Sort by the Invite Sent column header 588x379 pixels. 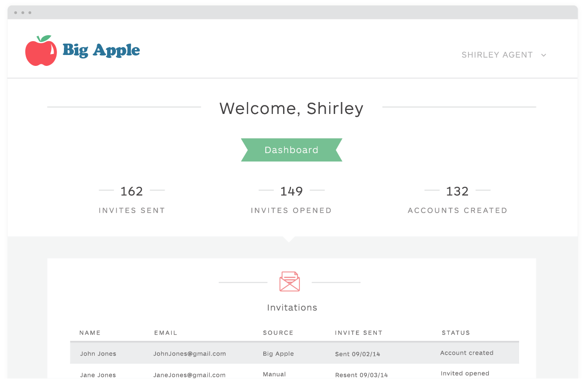(x=359, y=333)
